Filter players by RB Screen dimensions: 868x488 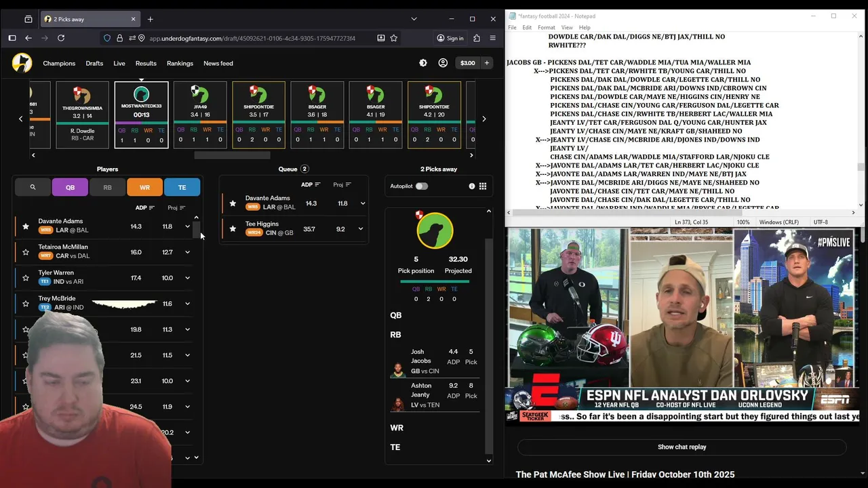(107, 187)
